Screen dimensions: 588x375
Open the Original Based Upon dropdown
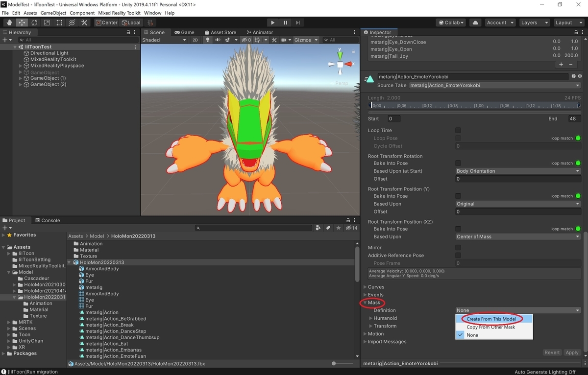(518, 204)
